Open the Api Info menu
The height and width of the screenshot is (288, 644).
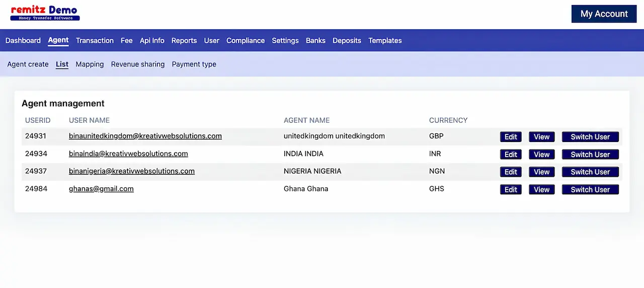point(152,41)
